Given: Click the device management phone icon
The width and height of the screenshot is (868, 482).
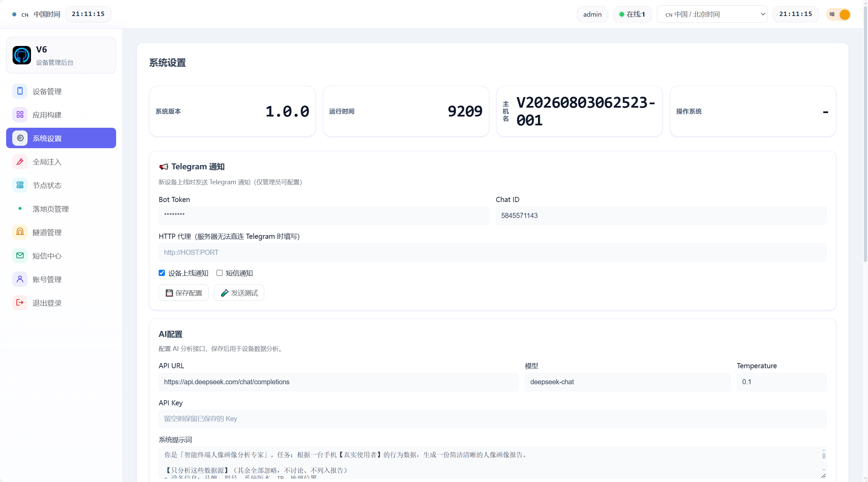Looking at the screenshot, I should pos(20,91).
